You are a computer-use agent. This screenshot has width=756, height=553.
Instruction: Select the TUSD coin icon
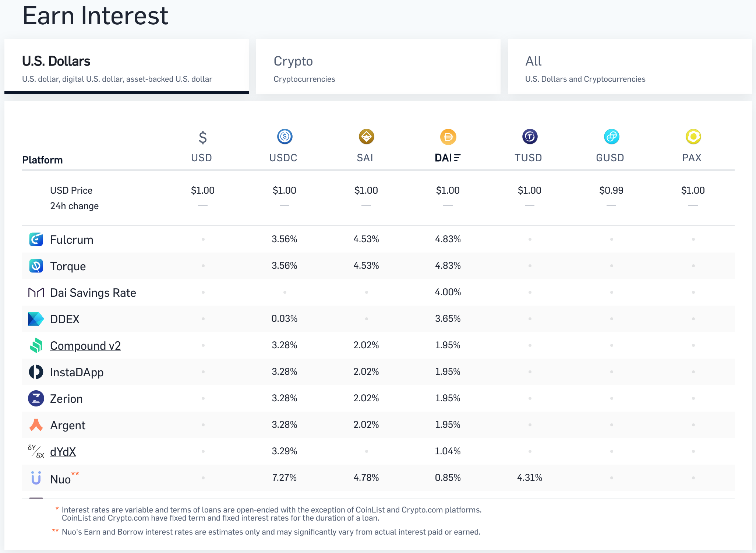point(529,136)
